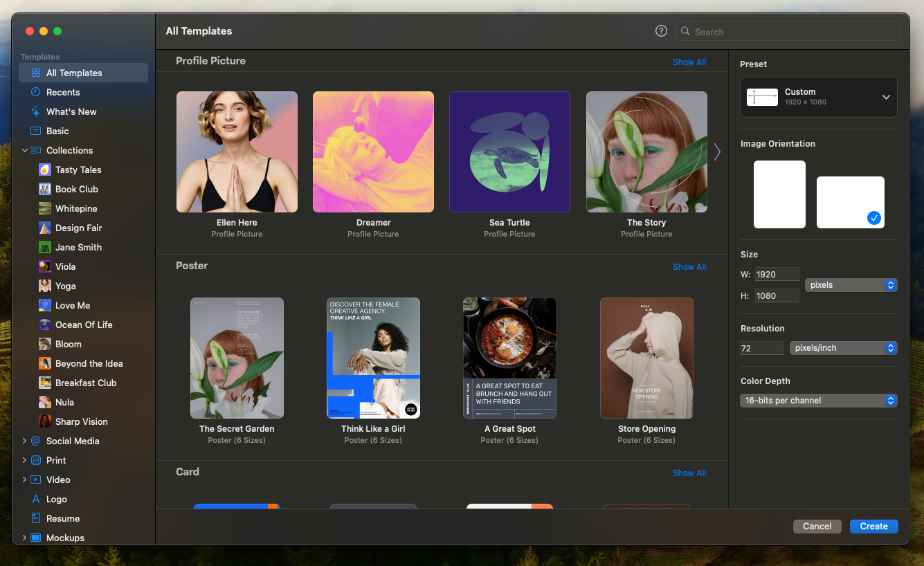Click the Tasty Tales collection icon

(44, 170)
